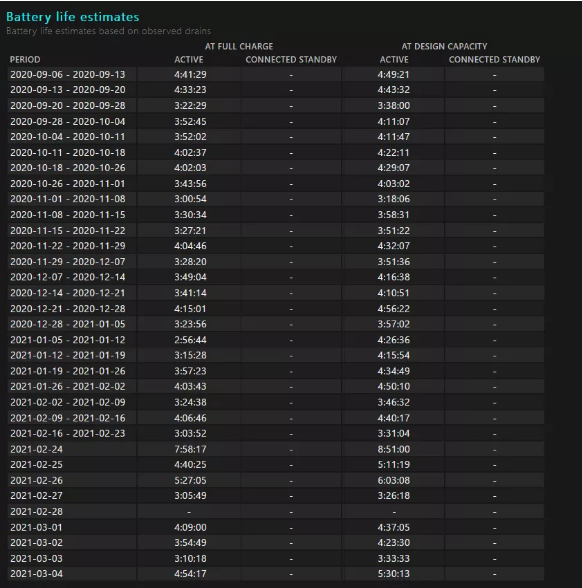Click the 2:56:44 full charge value
Screen dimensions: 582x588
pyautogui.click(x=190, y=340)
